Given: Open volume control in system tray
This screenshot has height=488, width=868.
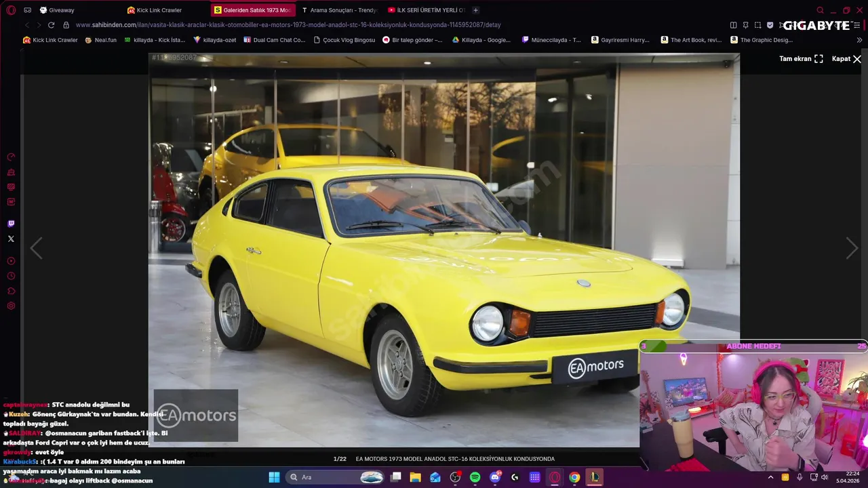Looking at the screenshot, I should coord(825,477).
